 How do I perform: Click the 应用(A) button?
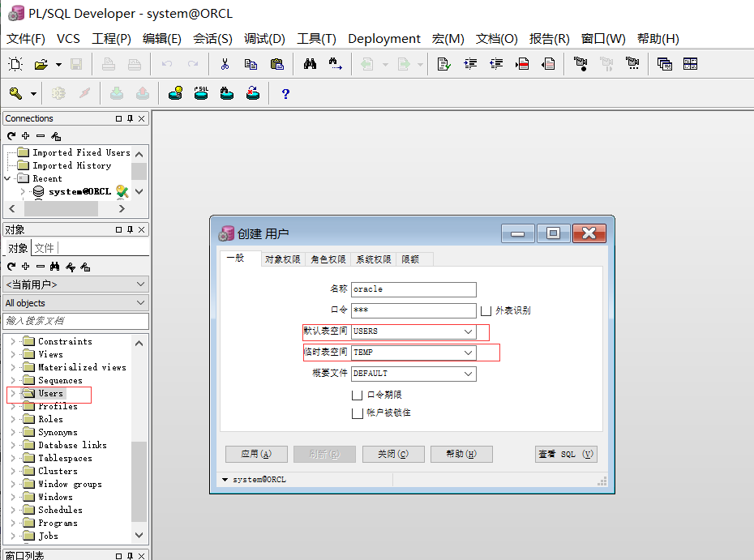click(256, 455)
